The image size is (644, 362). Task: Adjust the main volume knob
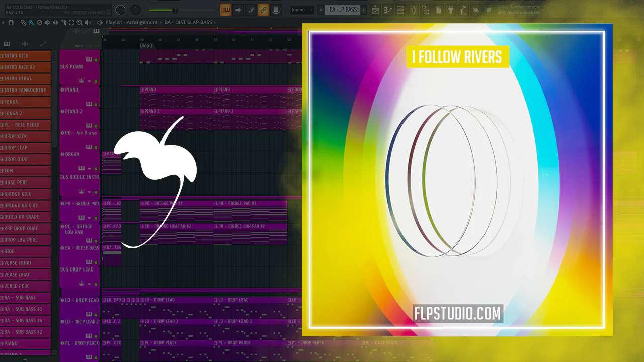coord(120,10)
